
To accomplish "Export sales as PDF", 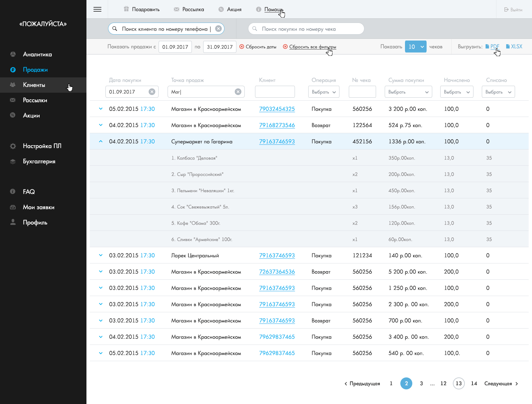I will [492, 47].
